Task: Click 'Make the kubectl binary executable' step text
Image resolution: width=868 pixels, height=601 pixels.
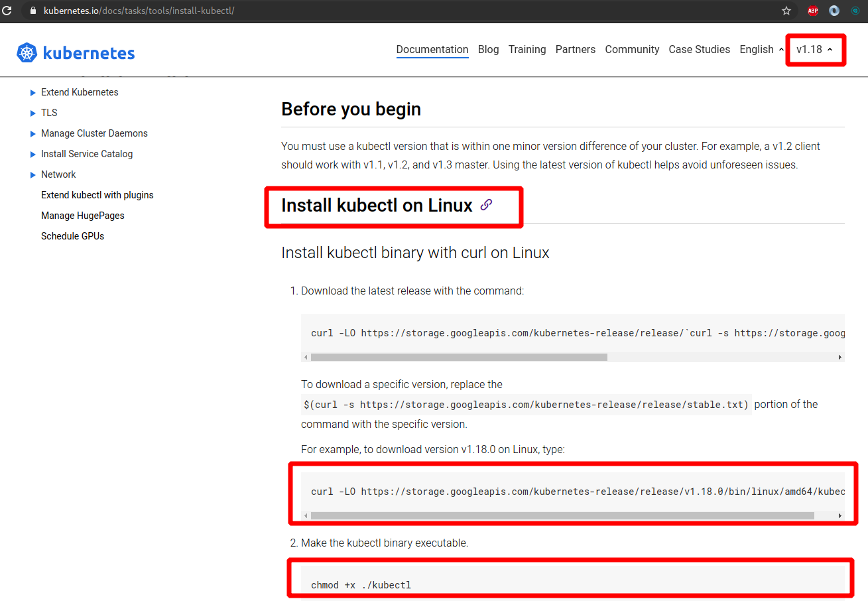Action: (x=385, y=543)
